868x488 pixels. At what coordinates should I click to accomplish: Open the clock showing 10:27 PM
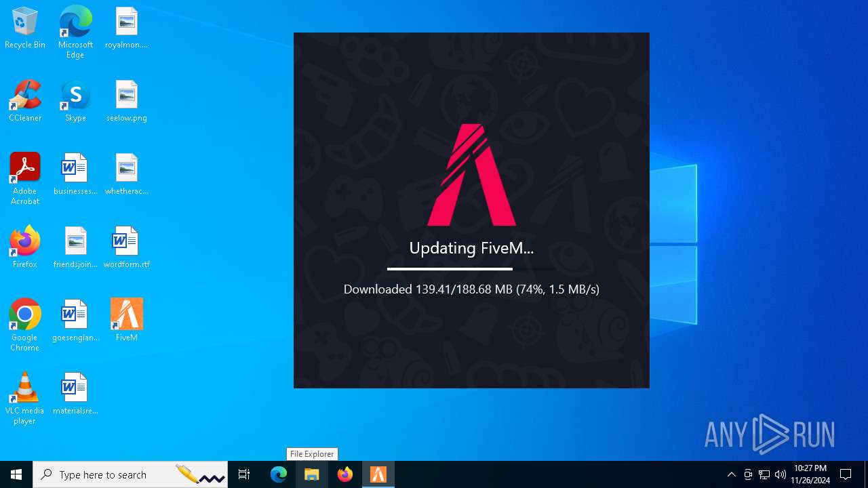point(810,474)
